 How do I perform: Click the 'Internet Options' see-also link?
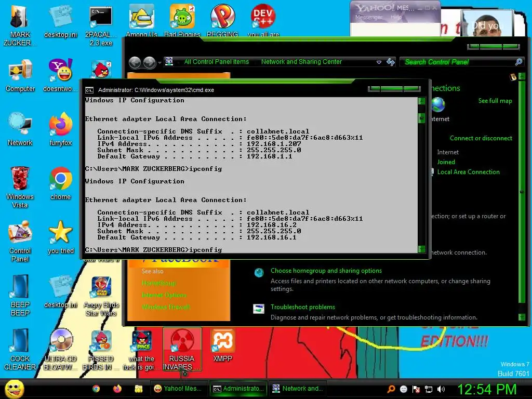pyautogui.click(x=164, y=295)
